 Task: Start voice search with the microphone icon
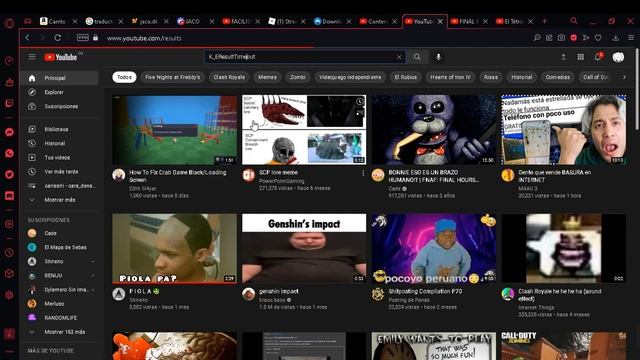click(438, 57)
